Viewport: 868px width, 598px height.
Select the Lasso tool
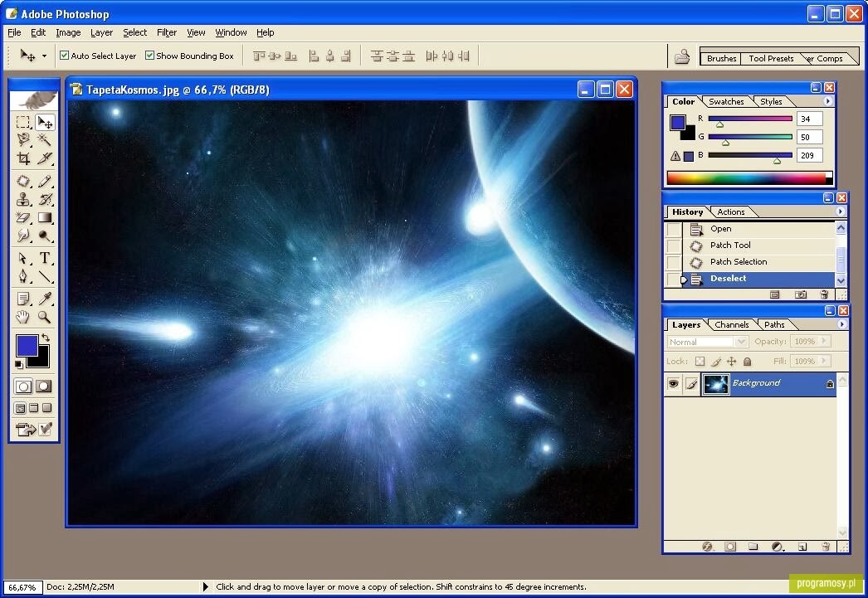23,139
